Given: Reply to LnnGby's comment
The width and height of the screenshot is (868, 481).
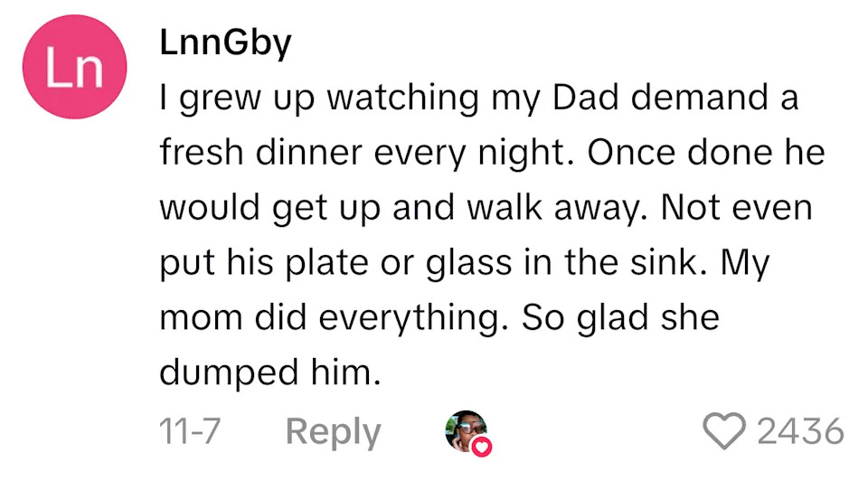Looking at the screenshot, I should coord(334,432).
